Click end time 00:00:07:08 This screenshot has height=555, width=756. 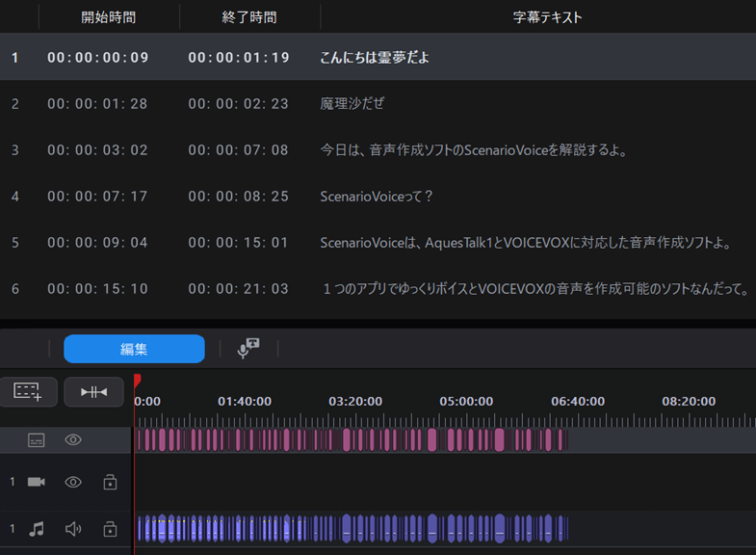[238, 150]
